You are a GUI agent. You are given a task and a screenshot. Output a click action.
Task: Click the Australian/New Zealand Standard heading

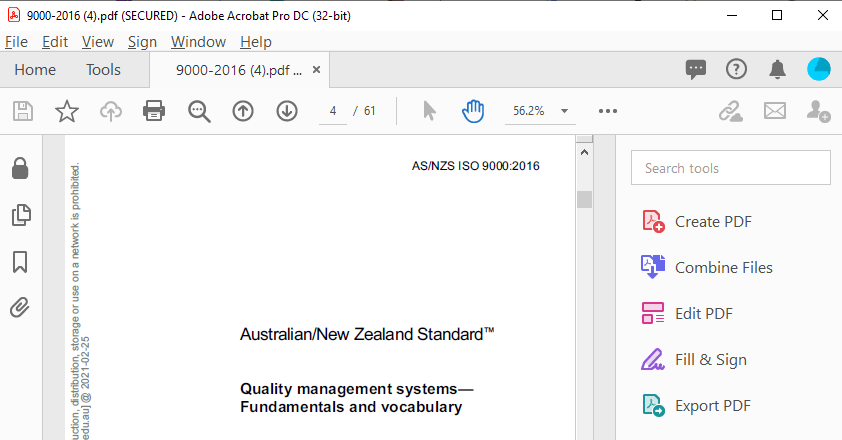[x=367, y=334]
